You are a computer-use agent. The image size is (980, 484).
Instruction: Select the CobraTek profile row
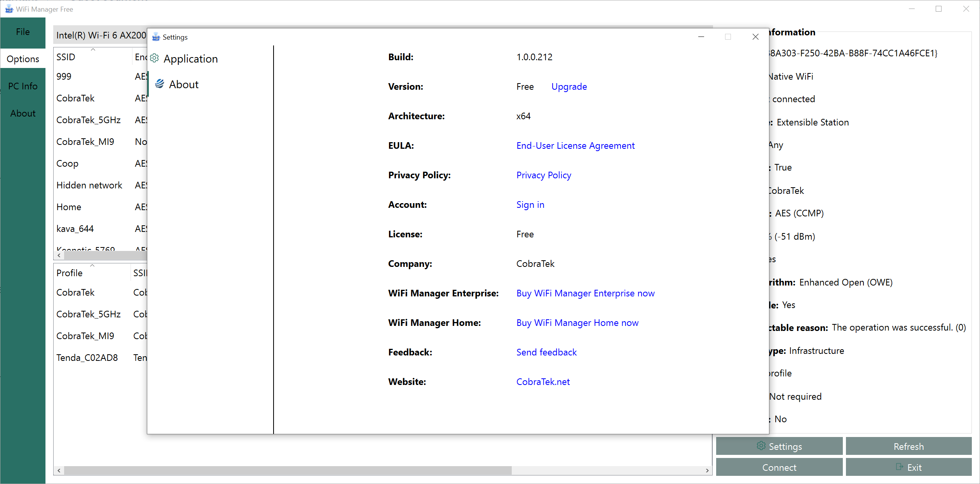(x=100, y=292)
